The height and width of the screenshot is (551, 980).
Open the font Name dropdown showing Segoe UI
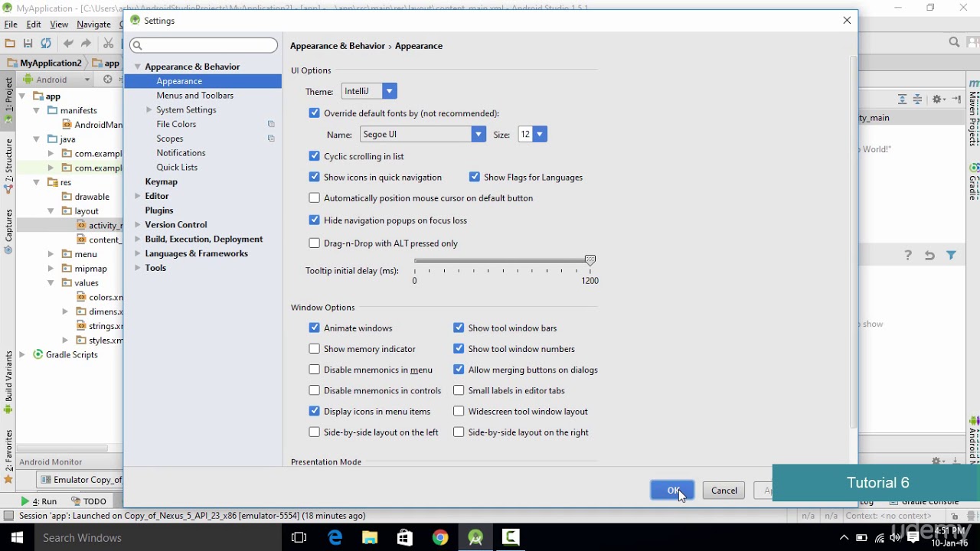point(423,134)
